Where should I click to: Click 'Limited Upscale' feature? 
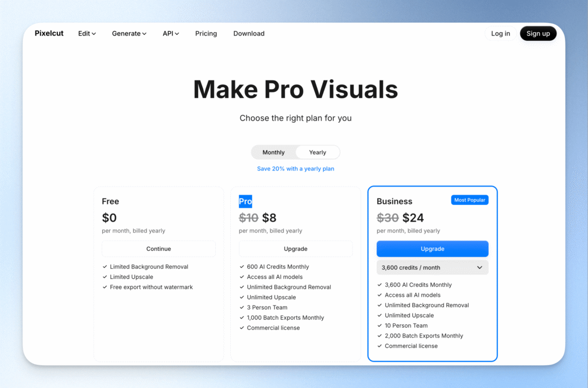click(x=131, y=277)
